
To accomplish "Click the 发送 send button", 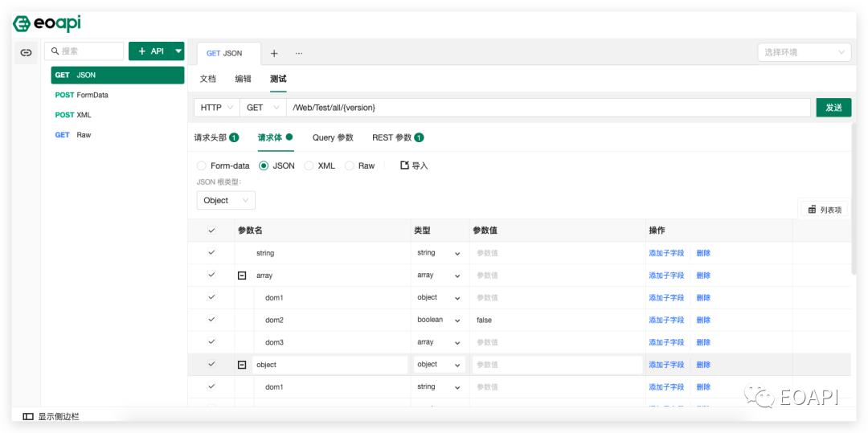I will pyautogui.click(x=833, y=108).
